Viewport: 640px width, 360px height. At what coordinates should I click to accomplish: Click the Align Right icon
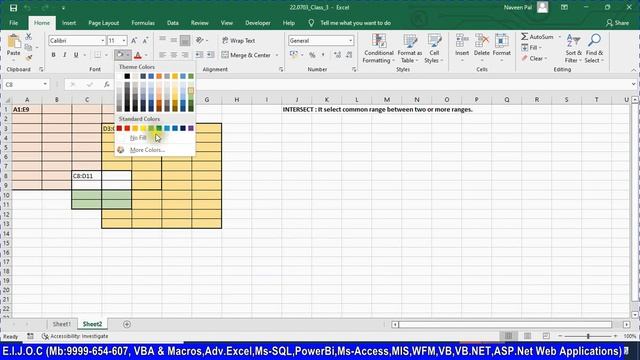pos(185,55)
